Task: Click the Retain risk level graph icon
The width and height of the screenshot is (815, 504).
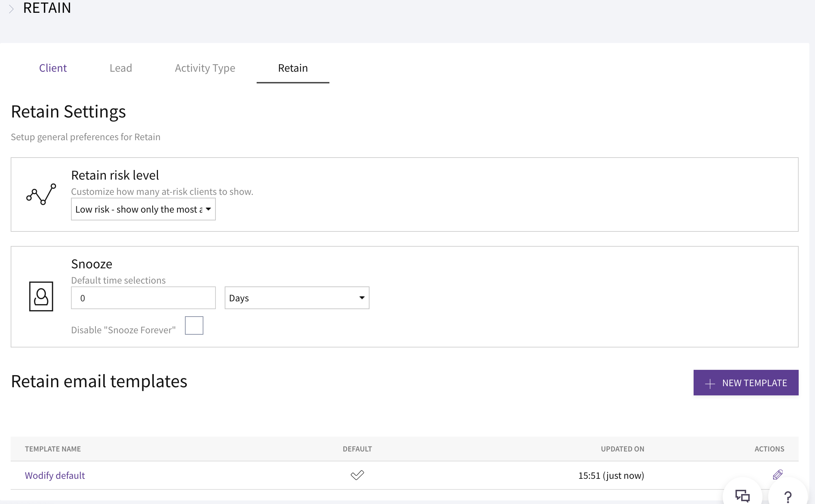Action: (x=41, y=194)
